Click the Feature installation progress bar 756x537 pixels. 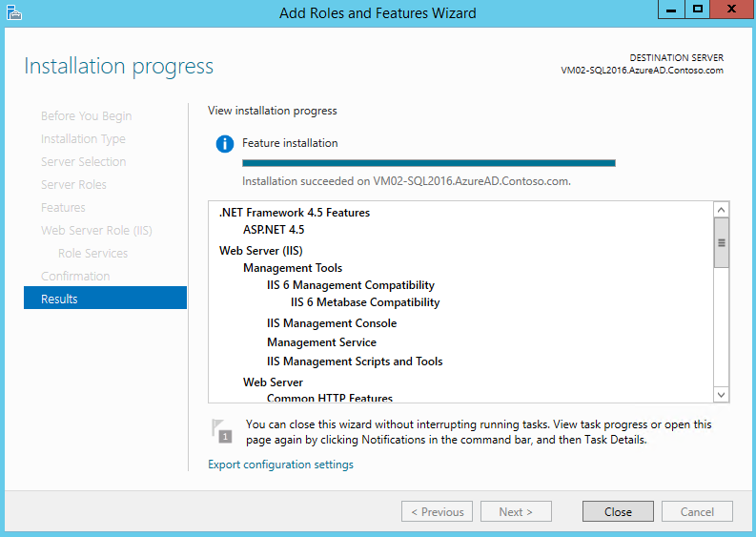pos(429,163)
